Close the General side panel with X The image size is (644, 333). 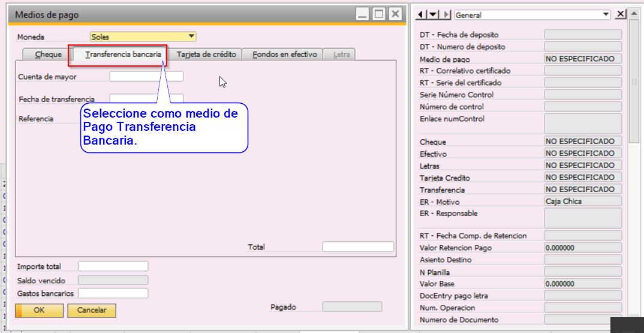[621, 14]
